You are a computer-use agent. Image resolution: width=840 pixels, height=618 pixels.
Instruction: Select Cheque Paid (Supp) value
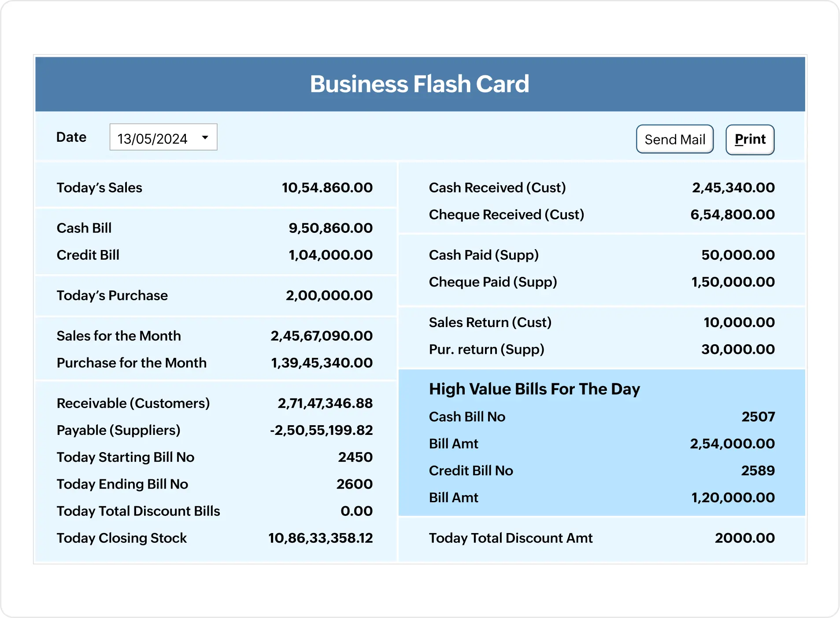(733, 282)
